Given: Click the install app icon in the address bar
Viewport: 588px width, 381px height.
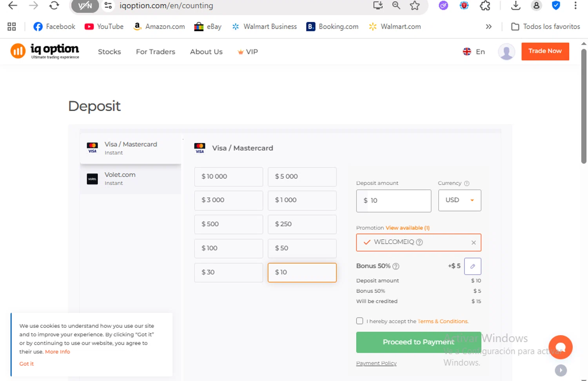Looking at the screenshot, I should click(378, 5).
